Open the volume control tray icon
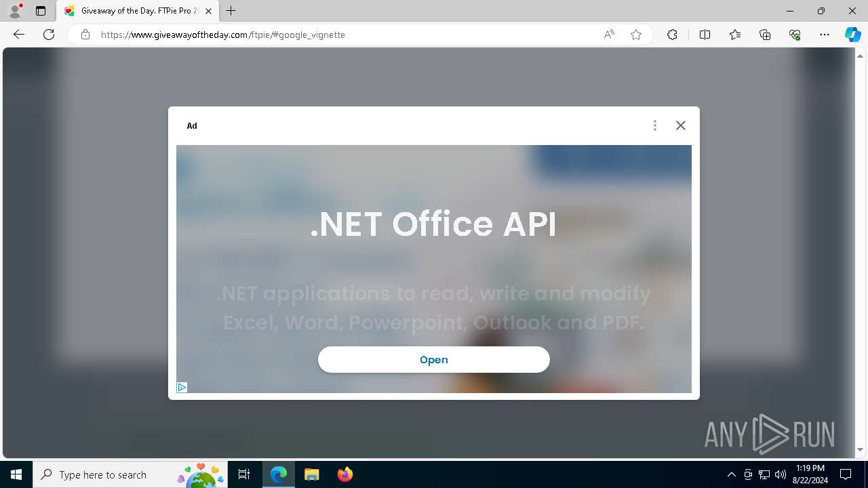 pos(781,474)
